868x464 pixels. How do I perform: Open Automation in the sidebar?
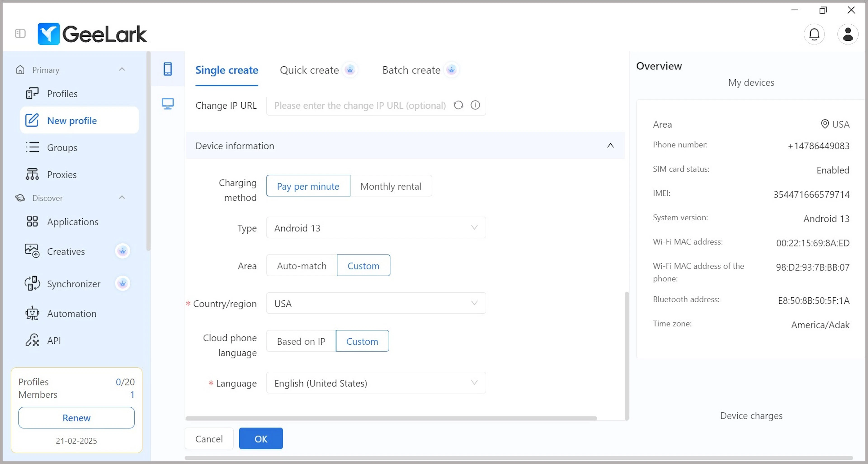pos(80,313)
